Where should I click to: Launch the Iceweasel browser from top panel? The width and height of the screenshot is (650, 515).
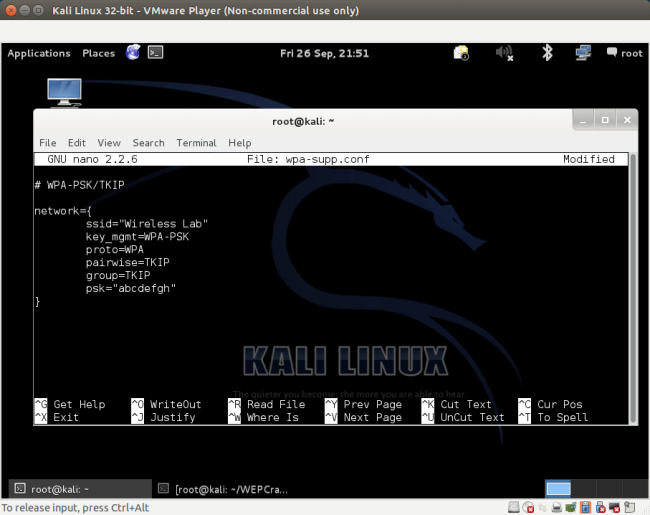pos(133,53)
